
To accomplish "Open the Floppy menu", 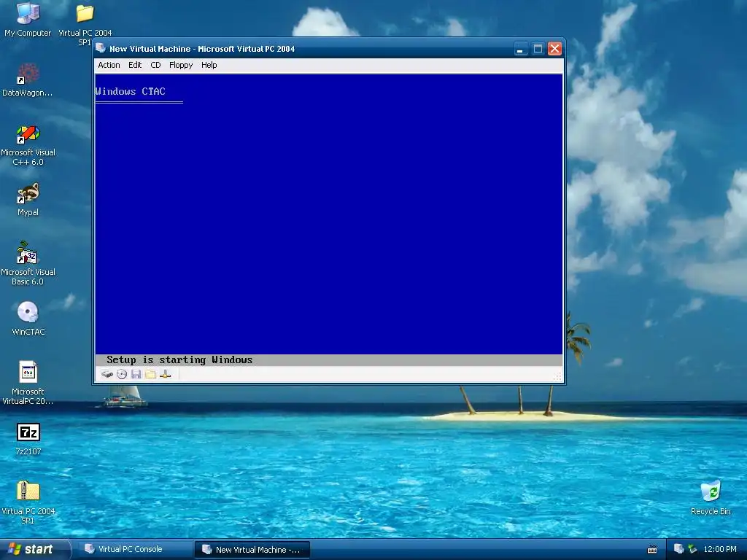I will point(181,65).
